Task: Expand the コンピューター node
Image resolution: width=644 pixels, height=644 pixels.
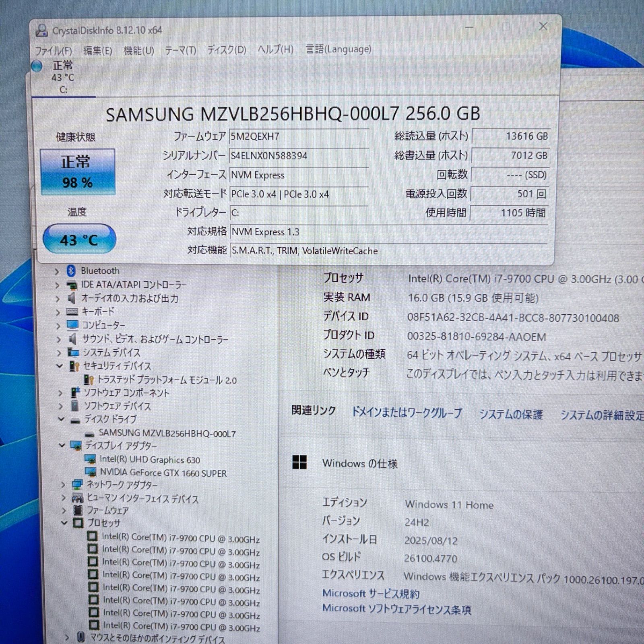Action: tap(58, 326)
